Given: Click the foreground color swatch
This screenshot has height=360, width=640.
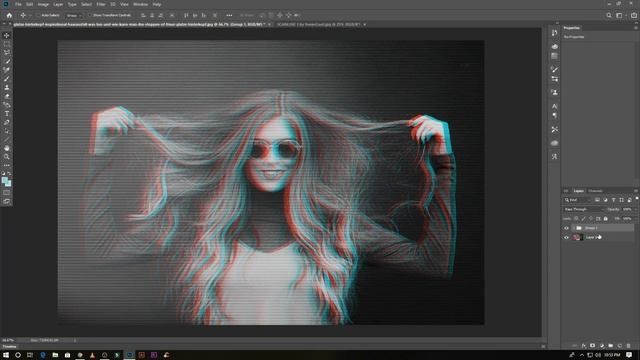Looking at the screenshot, I should pyautogui.click(x=4, y=180).
